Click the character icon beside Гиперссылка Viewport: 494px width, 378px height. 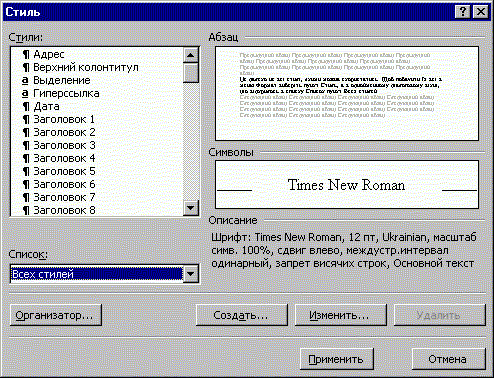pos(25,94)
